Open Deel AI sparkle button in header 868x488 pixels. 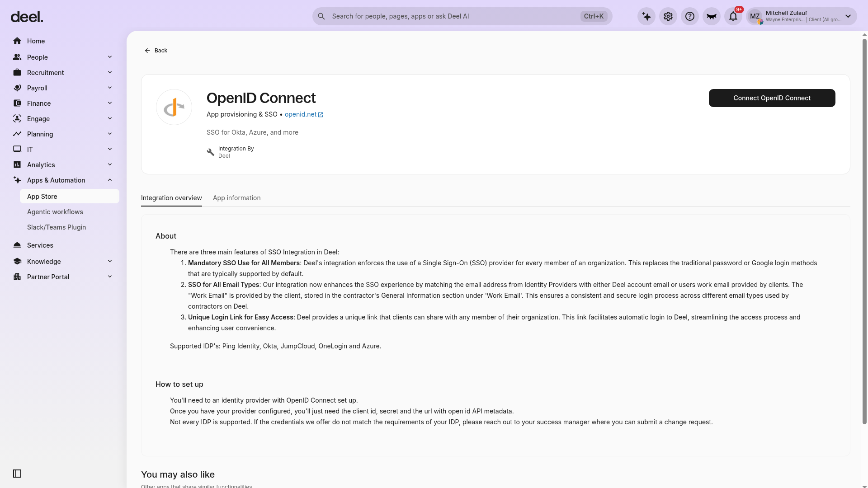(x=646, y=17)
